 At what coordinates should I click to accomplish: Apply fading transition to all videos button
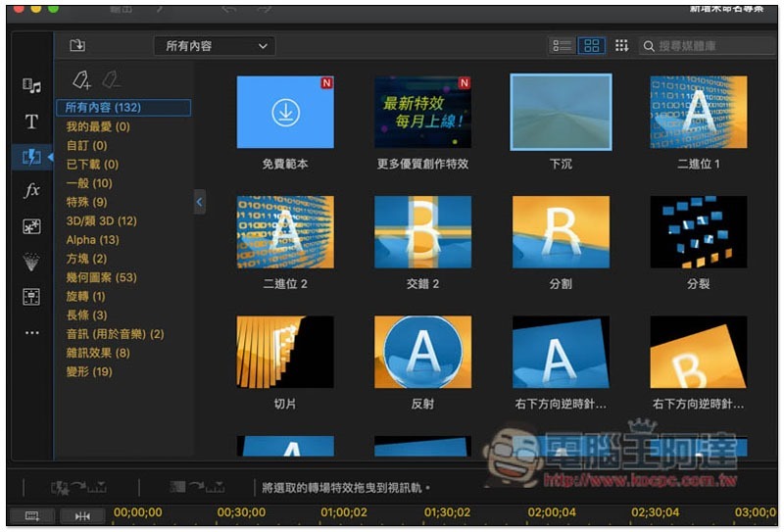pos(197,487)
